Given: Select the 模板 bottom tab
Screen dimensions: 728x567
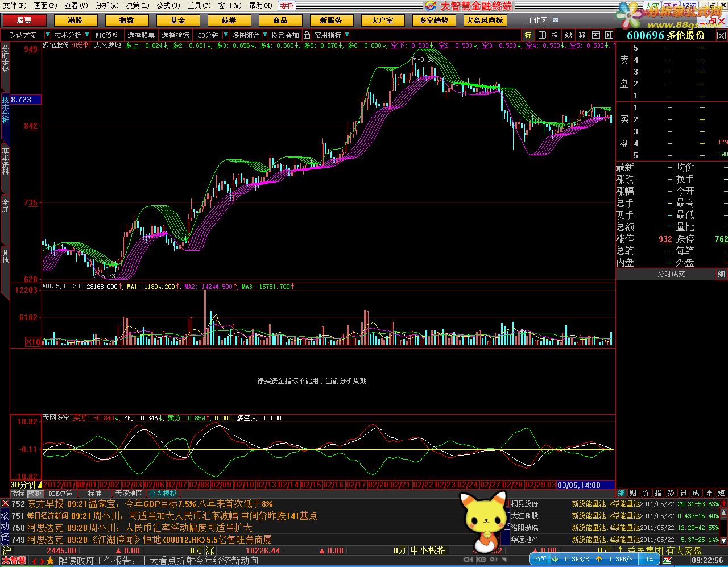Looking at the screenshot, I should point(35,494).
